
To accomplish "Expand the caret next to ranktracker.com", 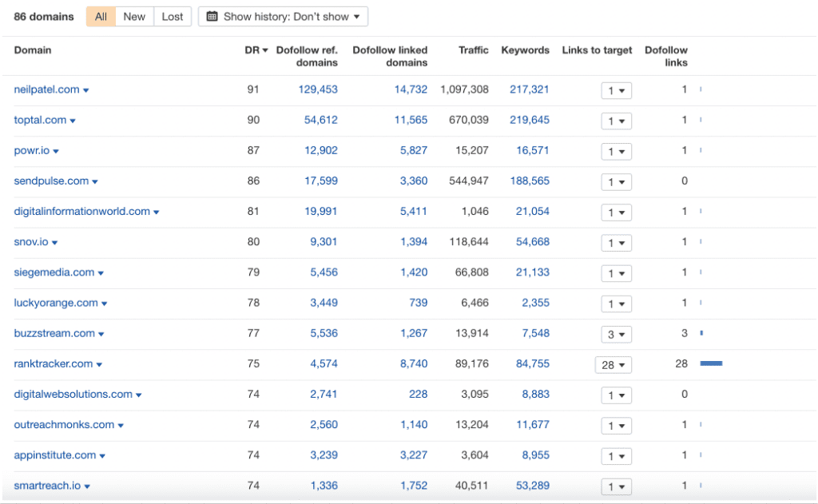I will 99,365.
